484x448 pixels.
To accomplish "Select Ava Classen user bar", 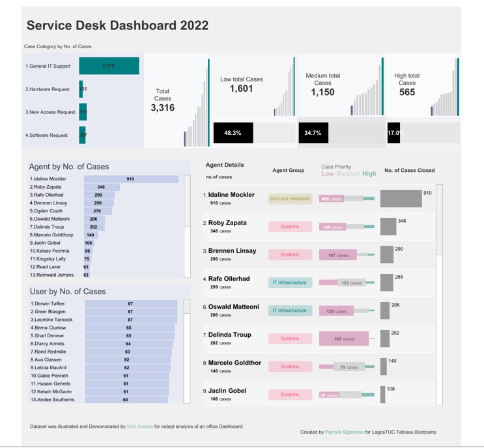I will click(x=128, y=360).
